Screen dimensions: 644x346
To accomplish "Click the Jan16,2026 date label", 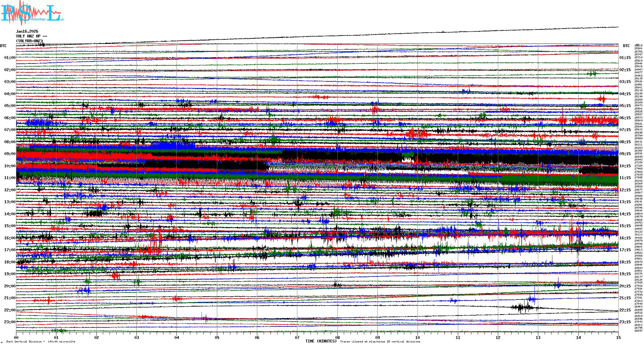I will click(x=27, y=31).
